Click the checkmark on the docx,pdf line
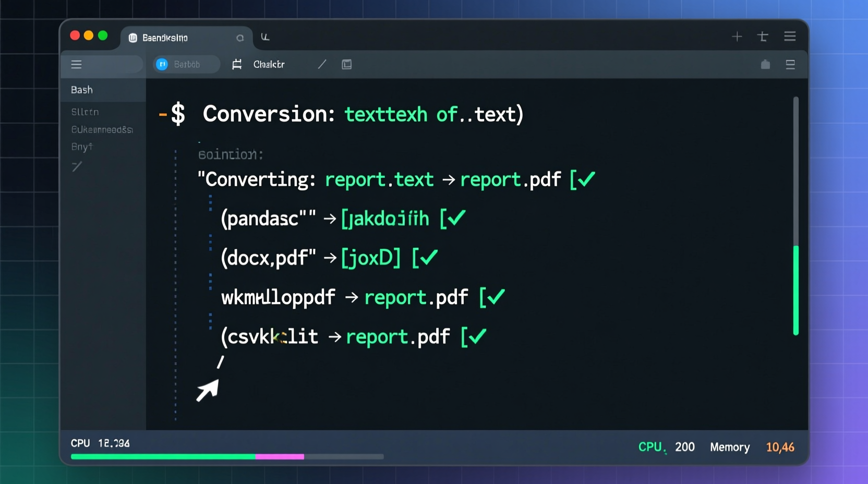The width and height of the screenshot is (868, 484). 429,257
